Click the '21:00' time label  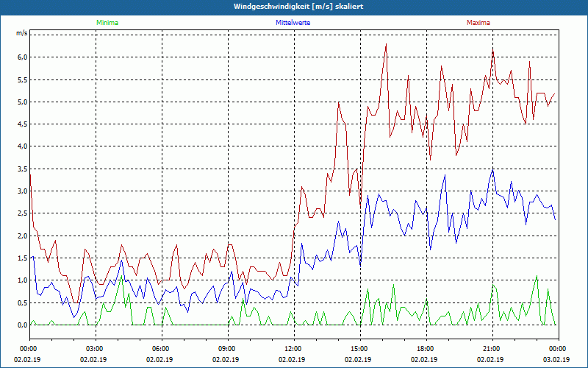pyautogui.click(x=490, y=349)
